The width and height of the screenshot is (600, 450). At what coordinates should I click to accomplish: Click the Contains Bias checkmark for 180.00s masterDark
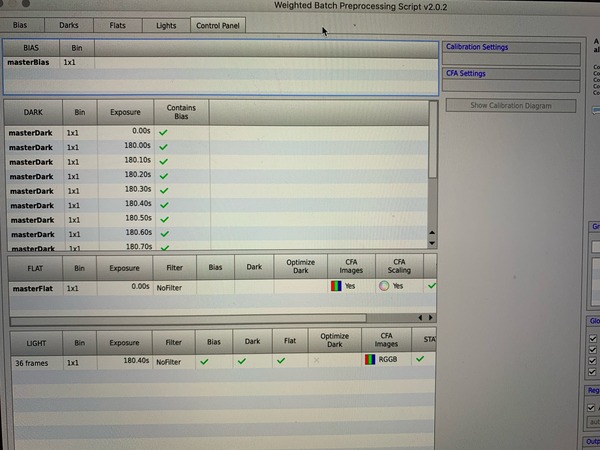[163, 147]
